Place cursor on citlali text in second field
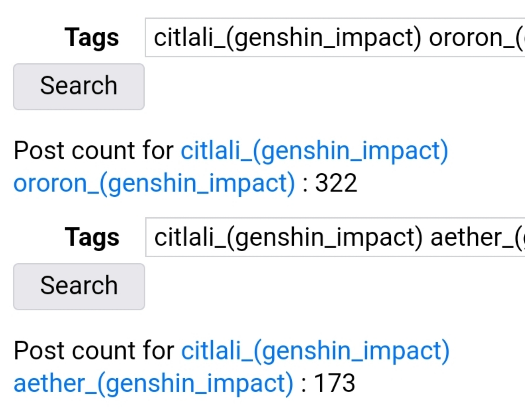This screenshot has width=525, height=420. click(x=184, y=237)
